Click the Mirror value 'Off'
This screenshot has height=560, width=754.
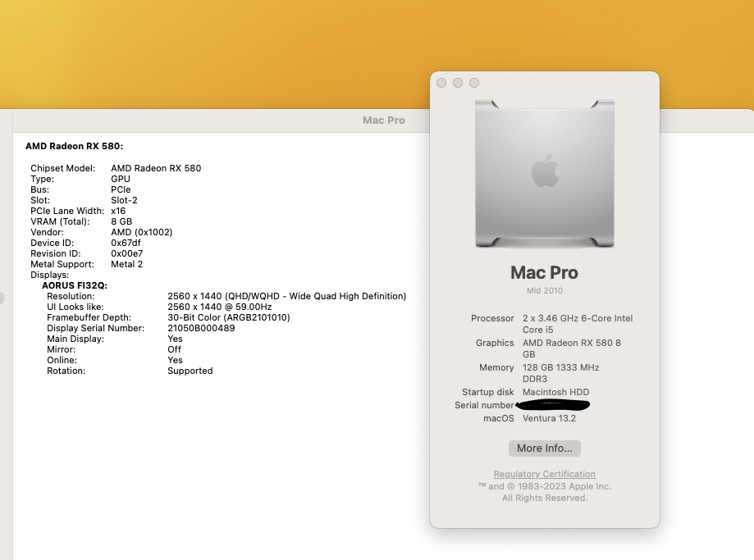(x=174, y=349)
